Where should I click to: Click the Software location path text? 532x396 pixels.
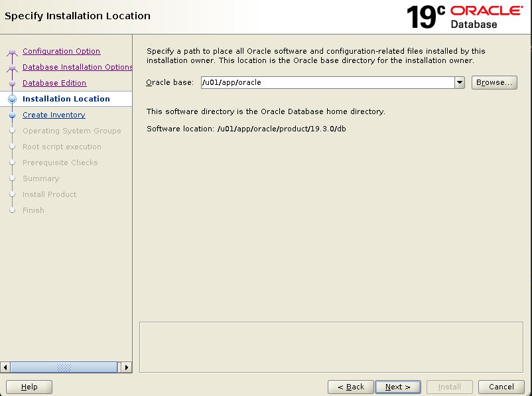coord(282,129)
